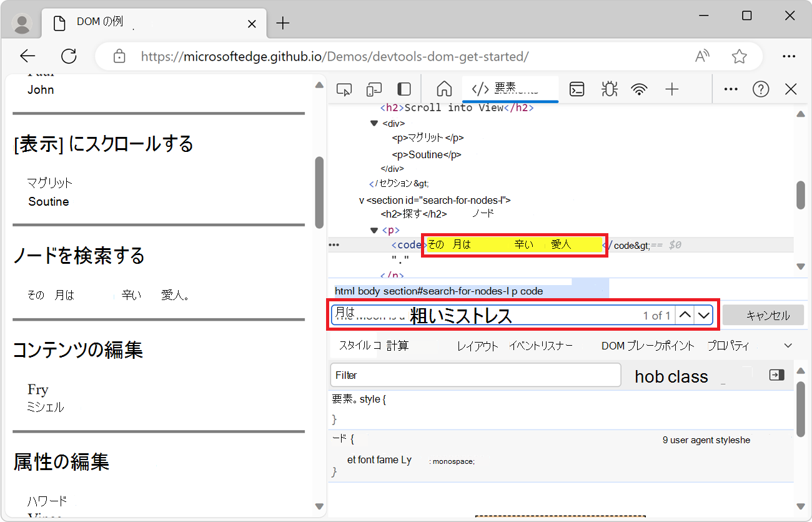
Task: Go back with the browser back arrow
Action: tap(28, 56)
